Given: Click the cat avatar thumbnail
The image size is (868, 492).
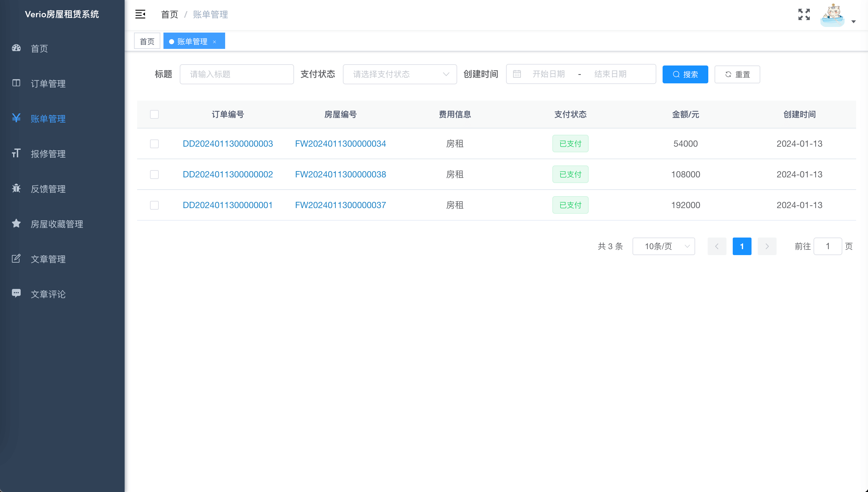Looking at the screenshot, I should (x=832, y=15).
